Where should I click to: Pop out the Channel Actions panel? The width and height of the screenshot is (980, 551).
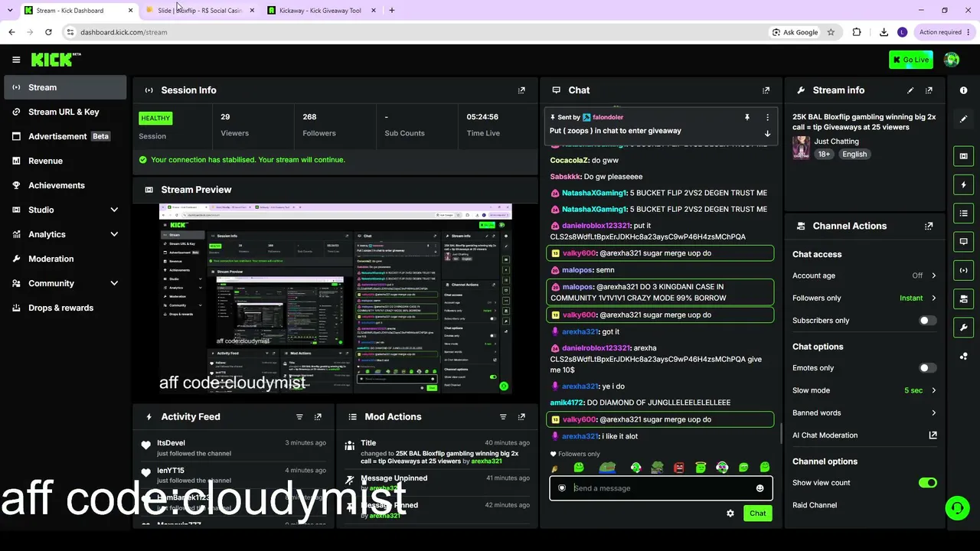(x=929, y=227)
